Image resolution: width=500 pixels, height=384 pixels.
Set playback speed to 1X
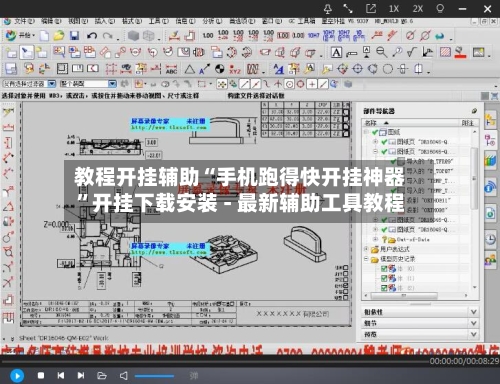click(394, 9)
